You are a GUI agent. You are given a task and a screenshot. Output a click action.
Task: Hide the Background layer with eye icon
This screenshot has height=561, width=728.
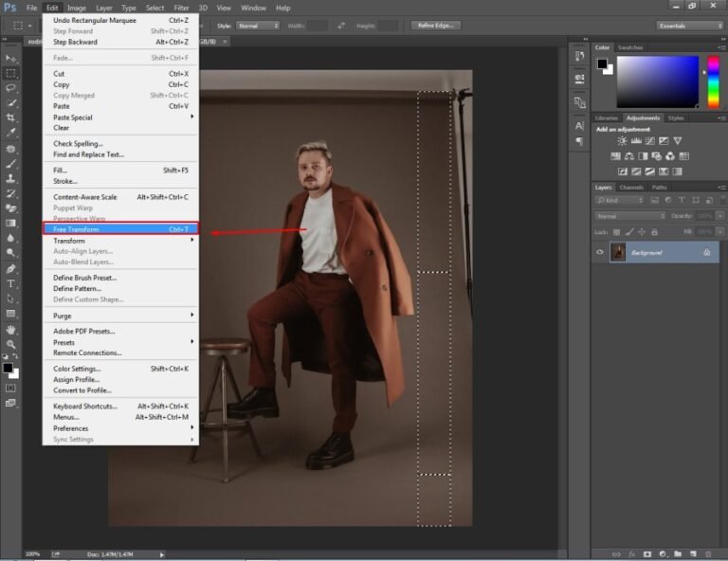pyautogui.click(x=600, y=252)
